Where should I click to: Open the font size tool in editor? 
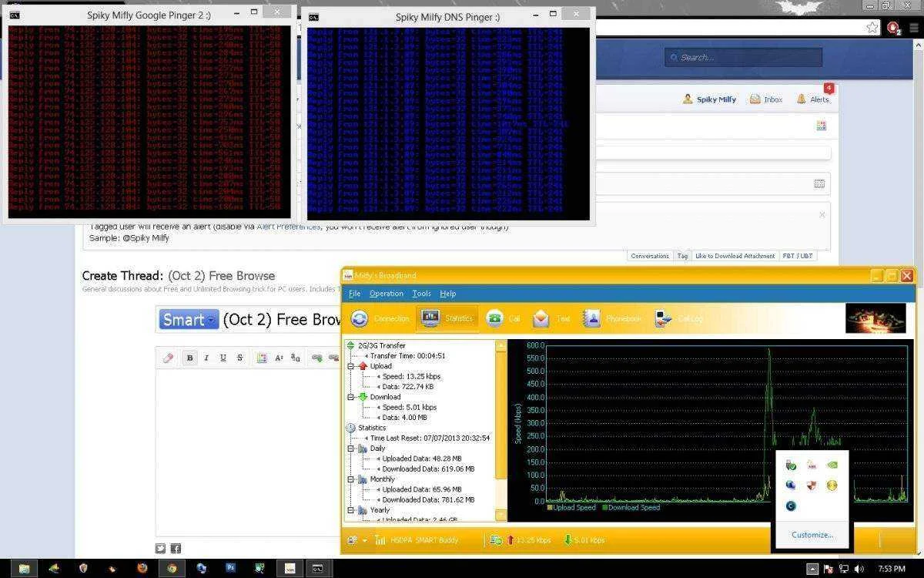point(278,358)
